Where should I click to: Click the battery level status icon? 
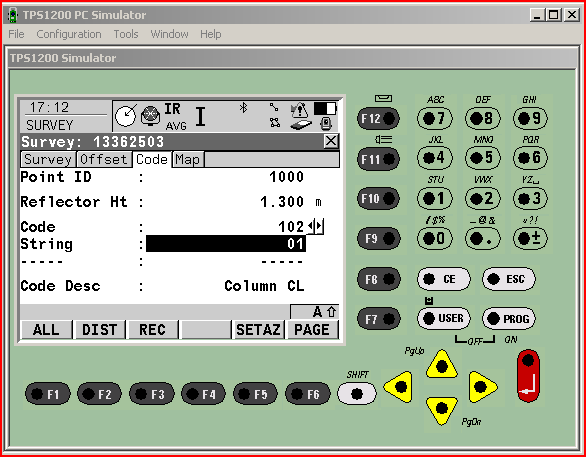pyautogui.click(x=325, y=108)
